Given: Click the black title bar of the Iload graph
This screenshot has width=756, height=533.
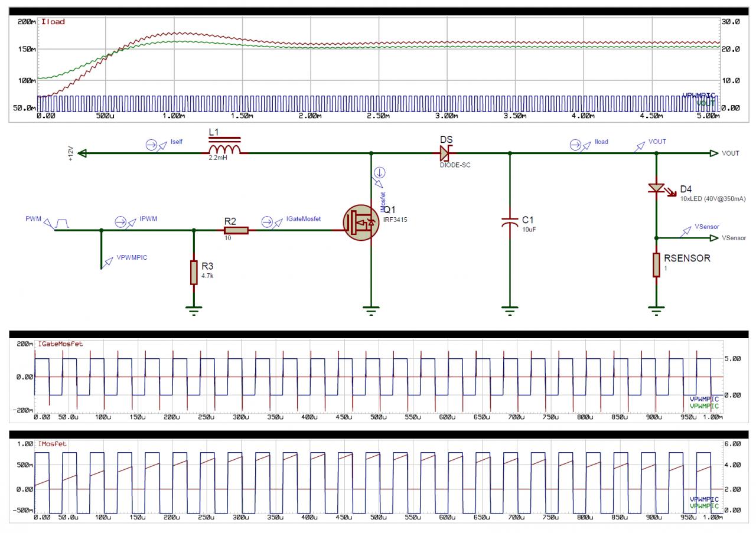Looking at the screenshot, I should point(380,12).
